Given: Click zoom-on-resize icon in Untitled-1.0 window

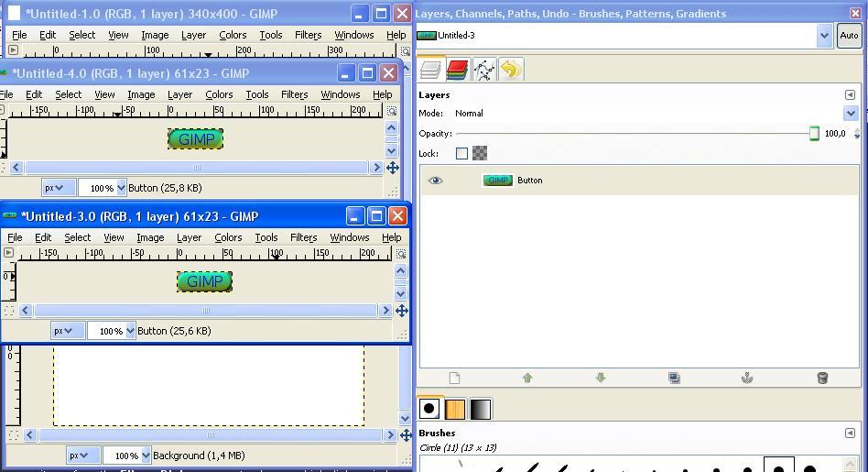Looking at the screenshot, I should [x=406, y=51].
